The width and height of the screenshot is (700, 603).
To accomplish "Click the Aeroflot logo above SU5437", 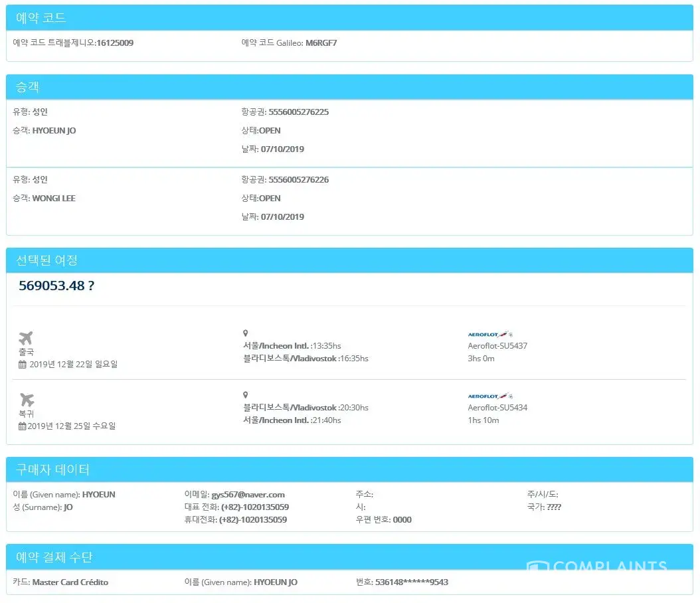I will pos(490,334).
